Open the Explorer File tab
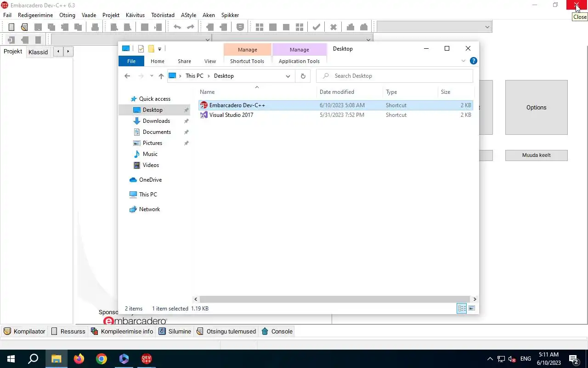The width and height of the screenshot is (588, 368). click(x=131, y=61)
